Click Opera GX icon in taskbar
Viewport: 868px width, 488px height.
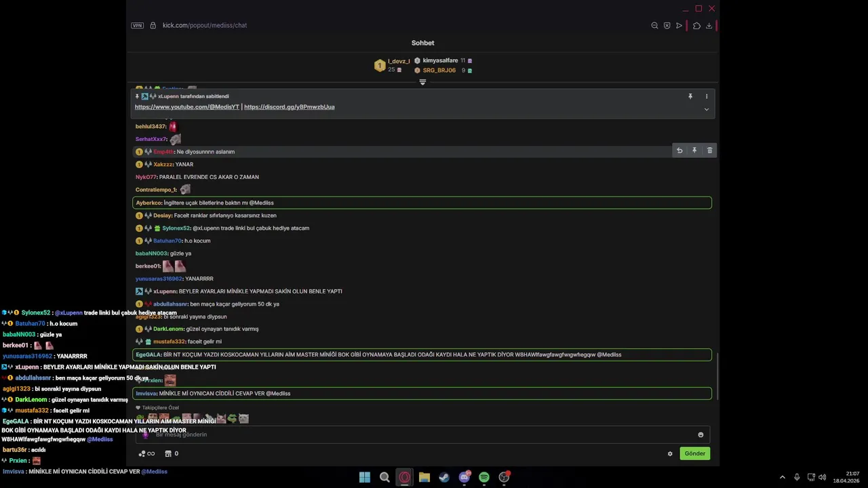coord(405,477)
